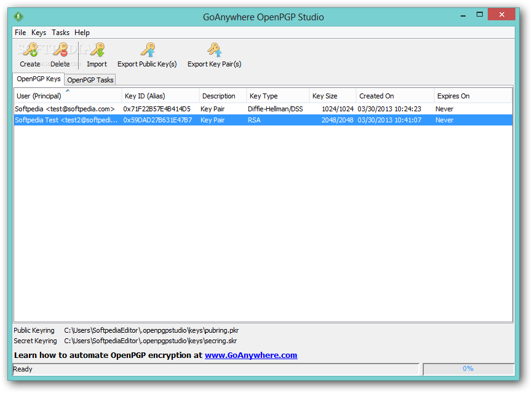532x393 pixels.
Task: Click the GoAnywhere app icon in title bar
Action: (18, 17)
